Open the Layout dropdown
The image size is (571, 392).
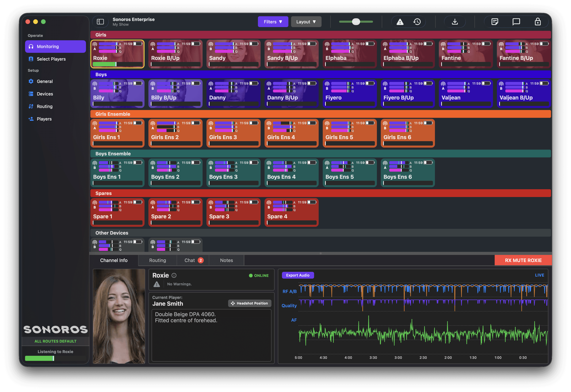coord(306,22)
